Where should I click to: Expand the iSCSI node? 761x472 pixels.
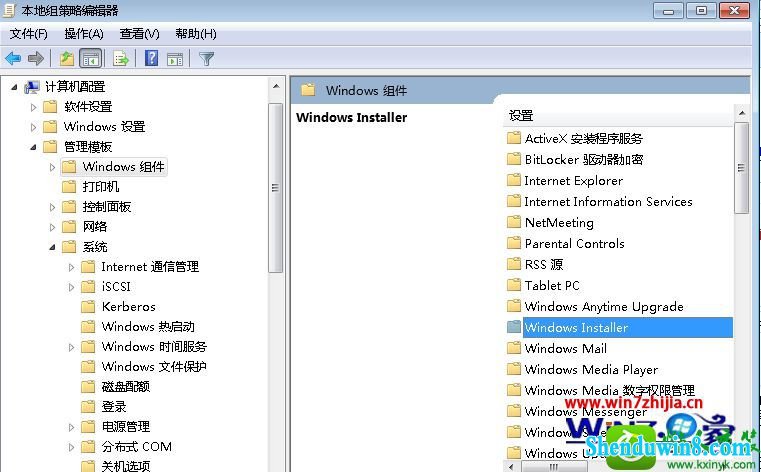pos(71,287)
